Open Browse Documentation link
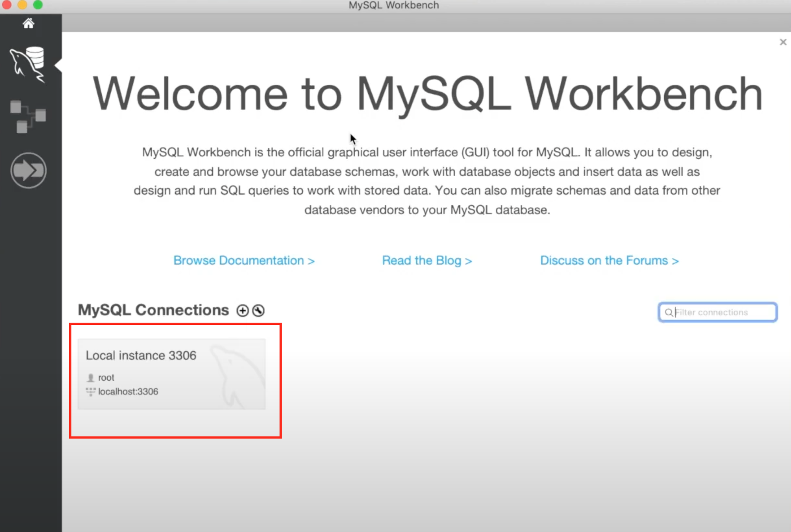 point(244,260)
